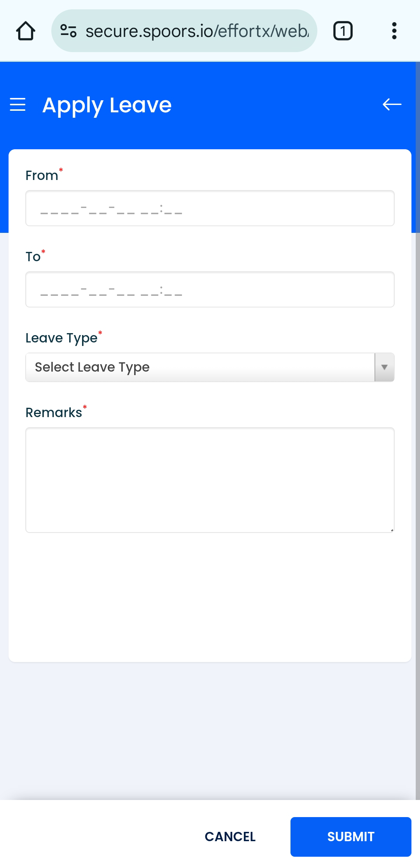Tap the browser home icon
Screen dimensions: 420x868
26,31
